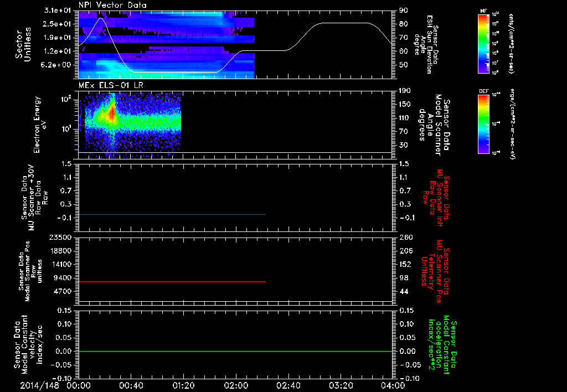Image resolution: width=567 pixels, height=392 pixels.
Task: Click the "2.5e+01" sector tick label
Action: tap(57, 24)
